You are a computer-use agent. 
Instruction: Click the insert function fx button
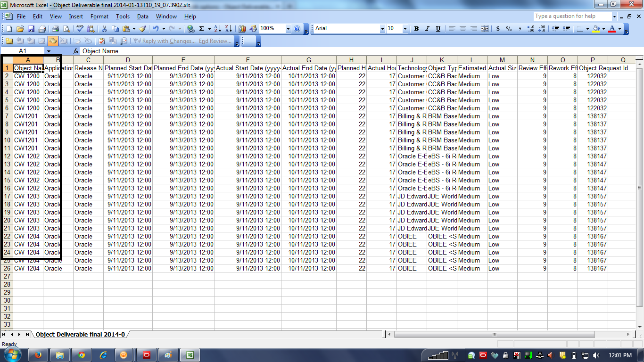click(76, 51)
